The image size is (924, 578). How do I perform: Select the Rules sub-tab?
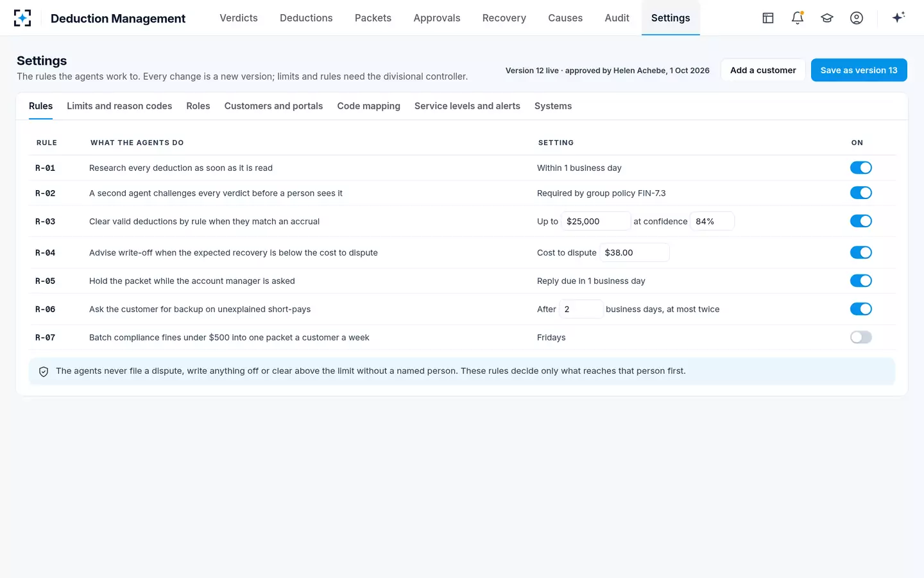coord(41,106)
